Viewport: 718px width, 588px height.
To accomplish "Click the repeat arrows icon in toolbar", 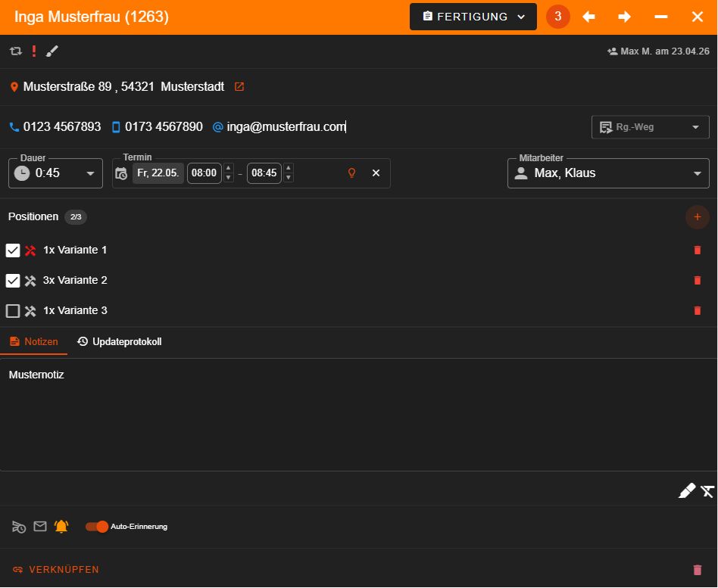I will pos(16,51).
